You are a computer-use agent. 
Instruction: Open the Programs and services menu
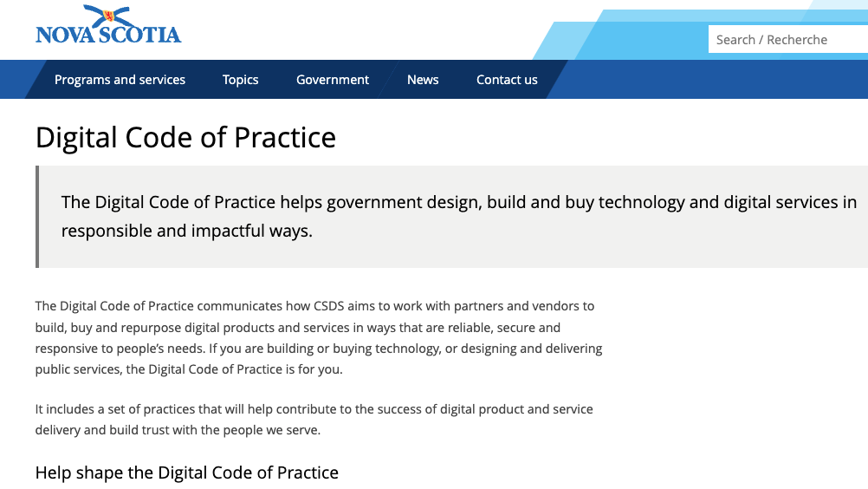pyautogui.click(x=120, y=80)
